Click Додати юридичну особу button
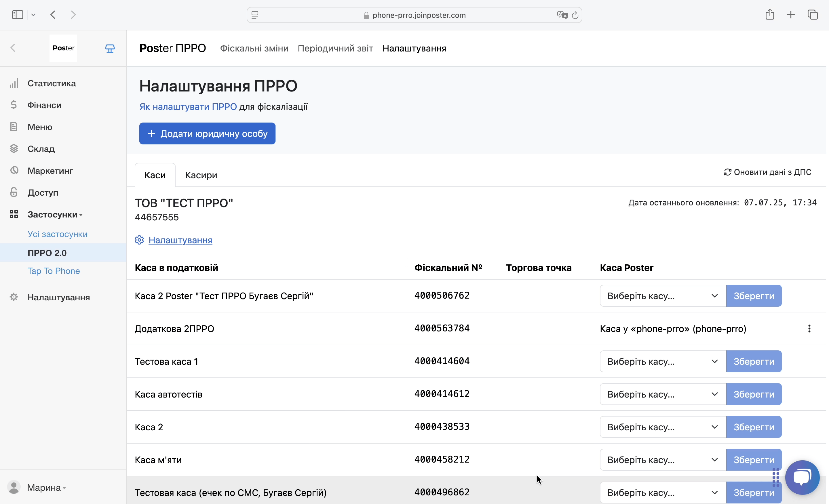This screenshot has height=504, width=829. [207, 133]
